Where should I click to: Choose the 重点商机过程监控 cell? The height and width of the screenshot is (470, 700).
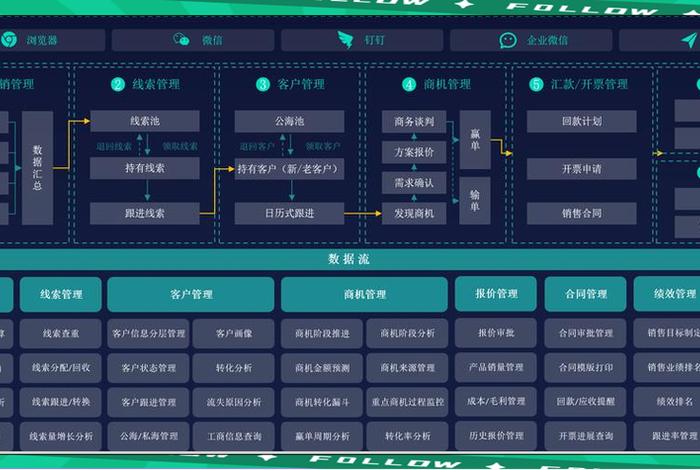(x=407, y=402)
